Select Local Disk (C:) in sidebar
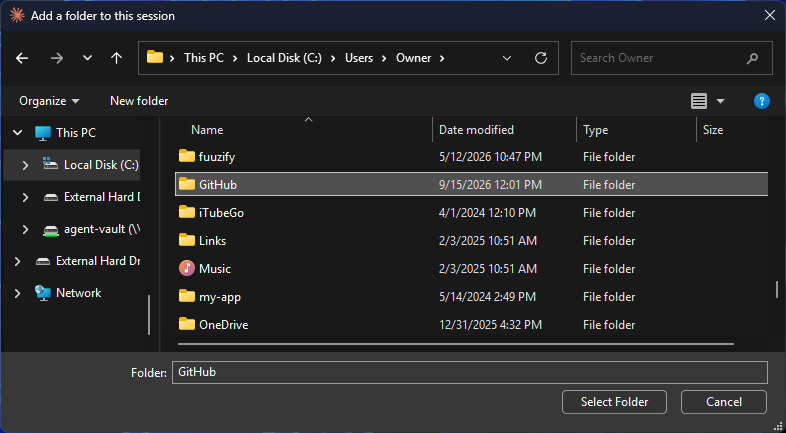Image resolution: width=786 pixels, height=433 pixels. pyautogui.click(x=101, y=165)
